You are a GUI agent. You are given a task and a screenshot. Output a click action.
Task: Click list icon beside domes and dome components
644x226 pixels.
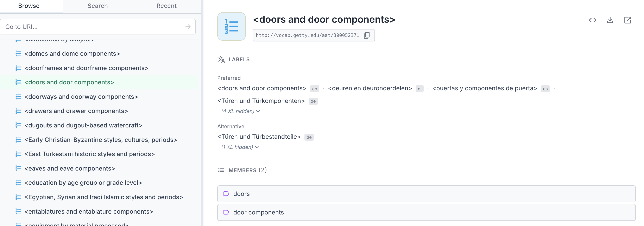coord(18,53)
